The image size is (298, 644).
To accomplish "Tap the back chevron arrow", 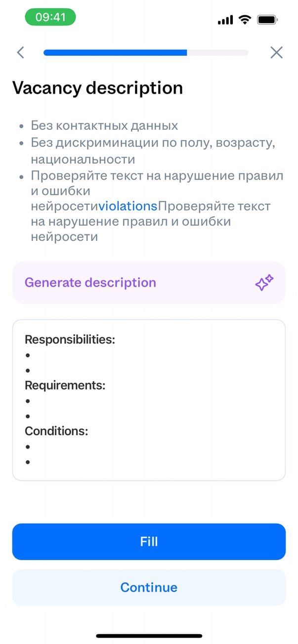I will (x=20, y=52).
